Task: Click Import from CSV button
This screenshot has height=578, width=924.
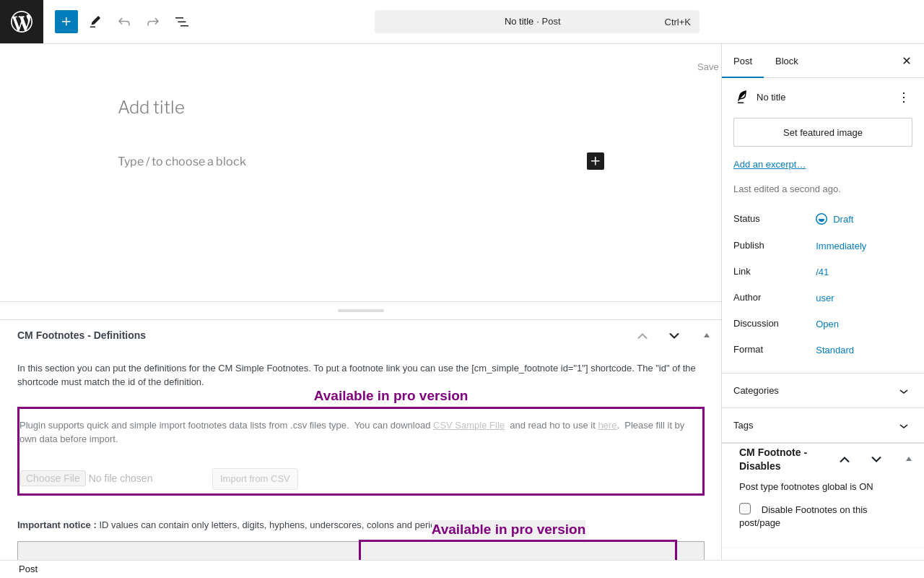Action: click(255, 479)
